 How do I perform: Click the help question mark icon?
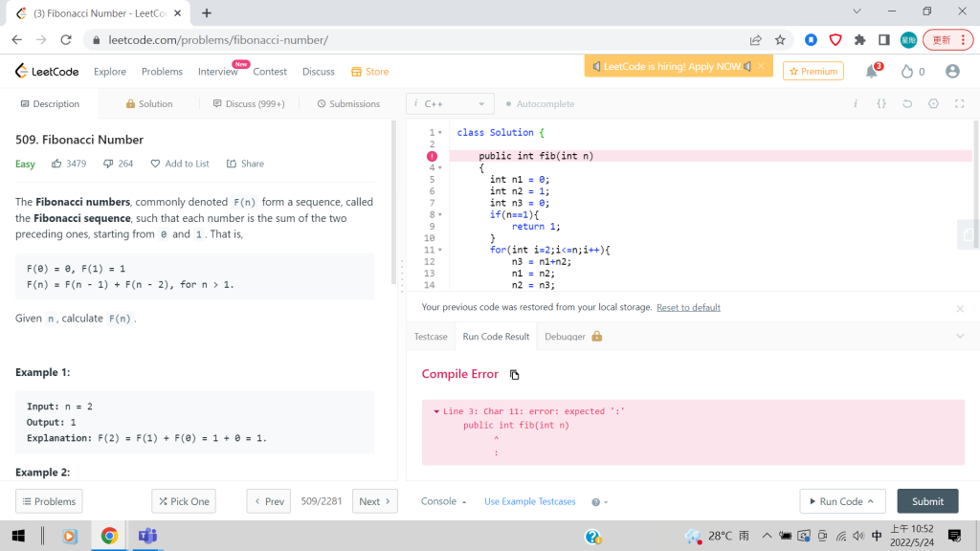tap(595, 501)
